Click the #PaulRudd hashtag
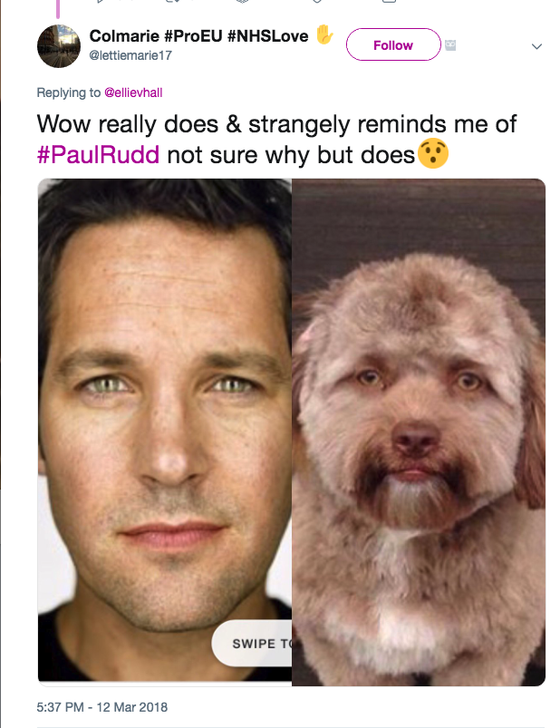560x728 pixels. coord(99,155)
